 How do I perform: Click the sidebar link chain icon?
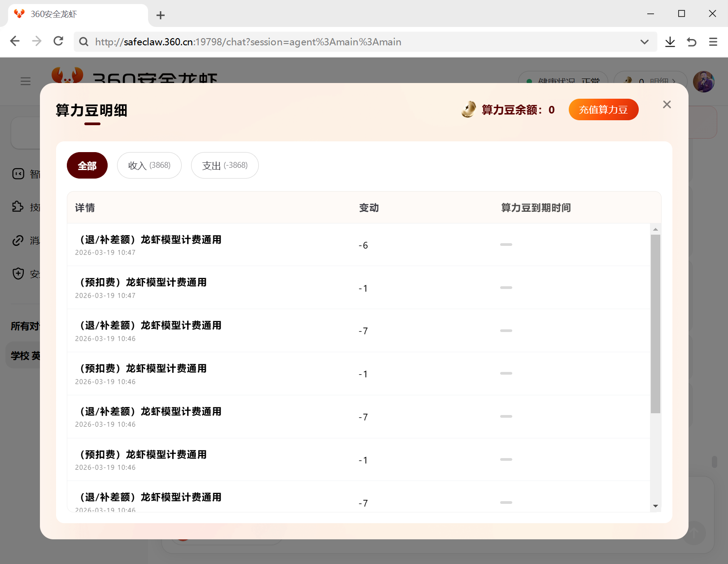coord(18,240)
